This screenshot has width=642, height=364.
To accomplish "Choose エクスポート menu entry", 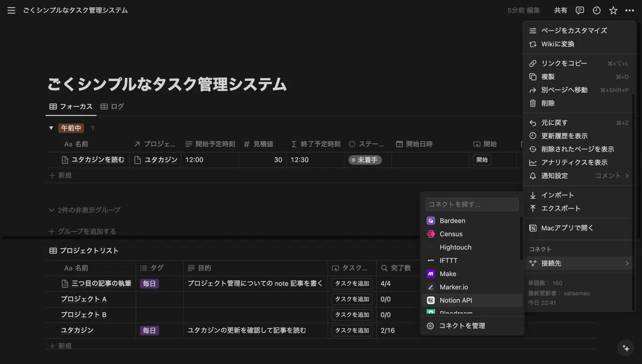I will pos(579,208).
